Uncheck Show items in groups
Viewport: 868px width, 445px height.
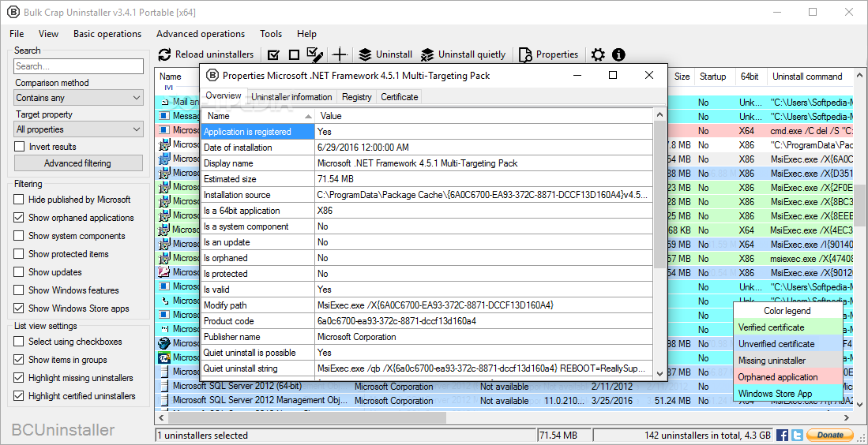click(19, 360)
